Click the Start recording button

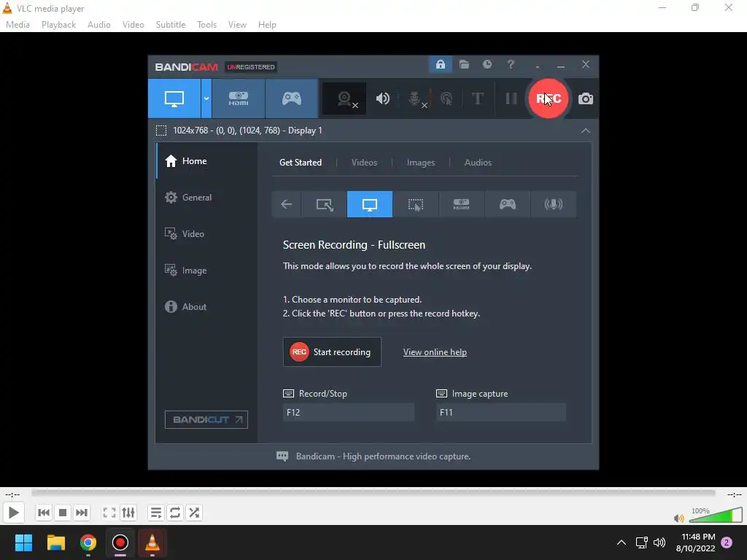point(332,352)
